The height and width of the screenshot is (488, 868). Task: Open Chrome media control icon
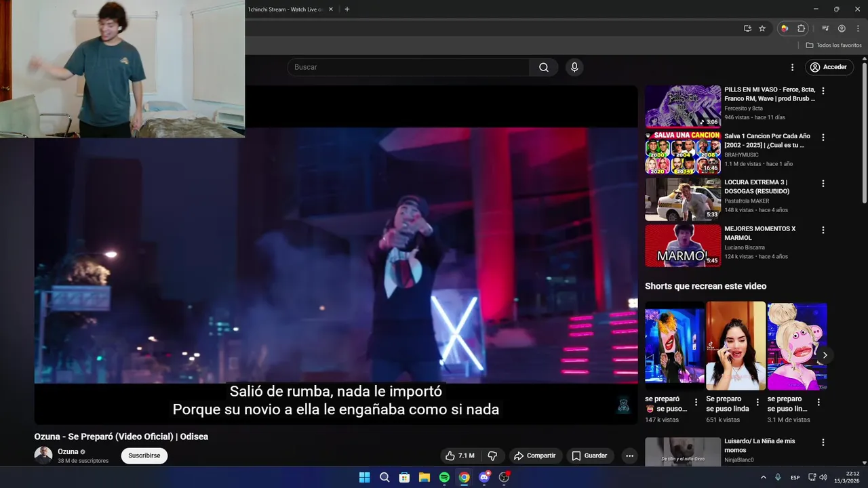point(825,28)
